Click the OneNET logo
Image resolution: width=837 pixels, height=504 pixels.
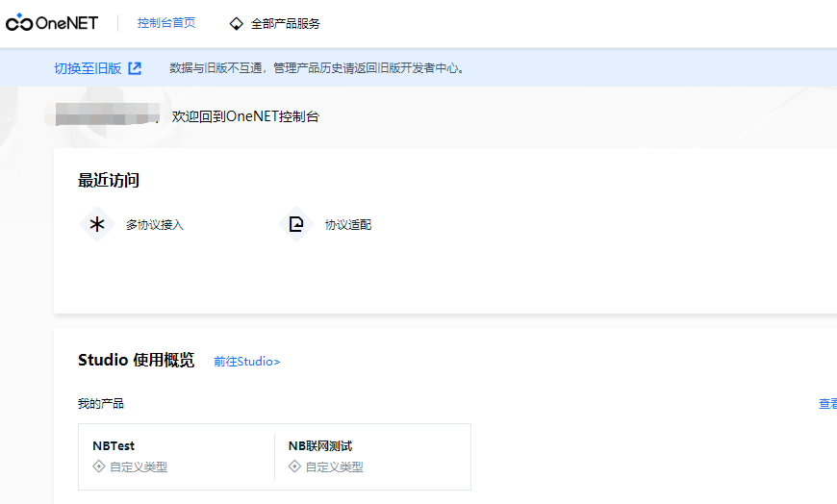point(52,22)
